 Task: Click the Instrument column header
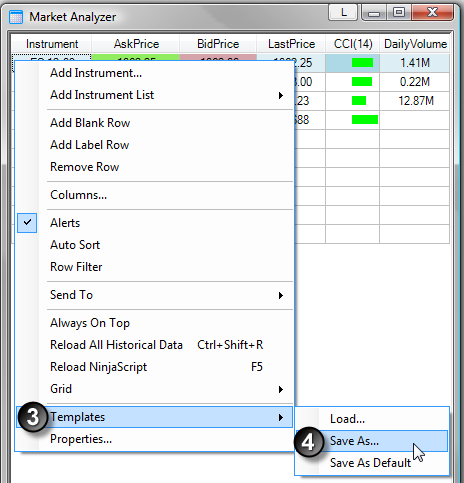pos(52,44)
